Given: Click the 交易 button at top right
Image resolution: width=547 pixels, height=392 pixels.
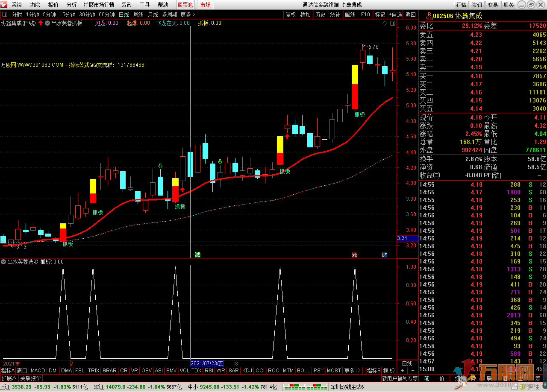Looking at the screenshot, I should click(x=493, y=5).
